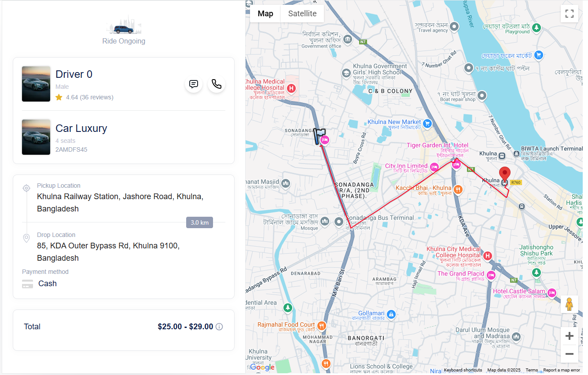Open map Terms link
The height and width of the screenshot is (375, 588).
coord(531,370)
